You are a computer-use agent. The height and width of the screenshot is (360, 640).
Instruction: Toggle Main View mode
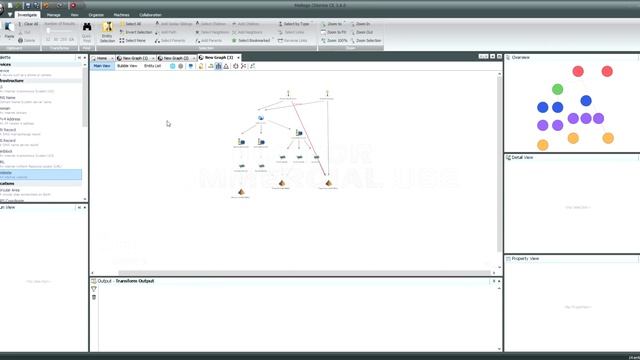pos(102,66)
